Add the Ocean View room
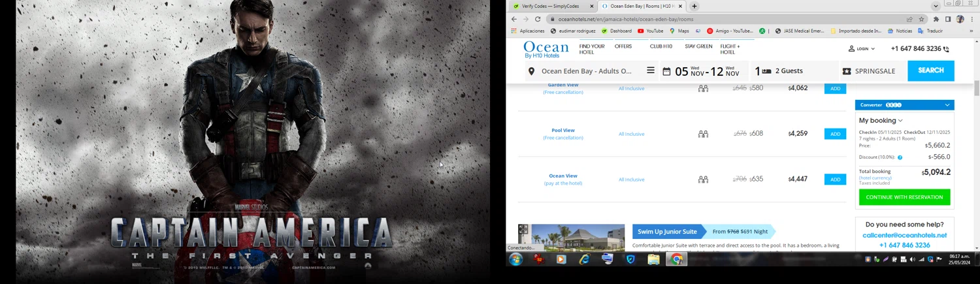Screen dimensions: 980x284 click(x=835, y=180)
